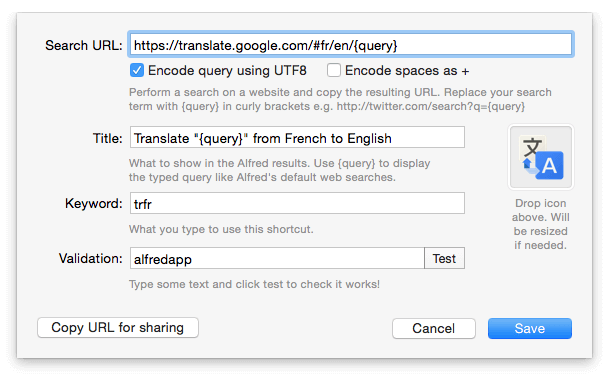
Task: Click the 'Perform a search on a website' hint
Action: coord(340,99)
